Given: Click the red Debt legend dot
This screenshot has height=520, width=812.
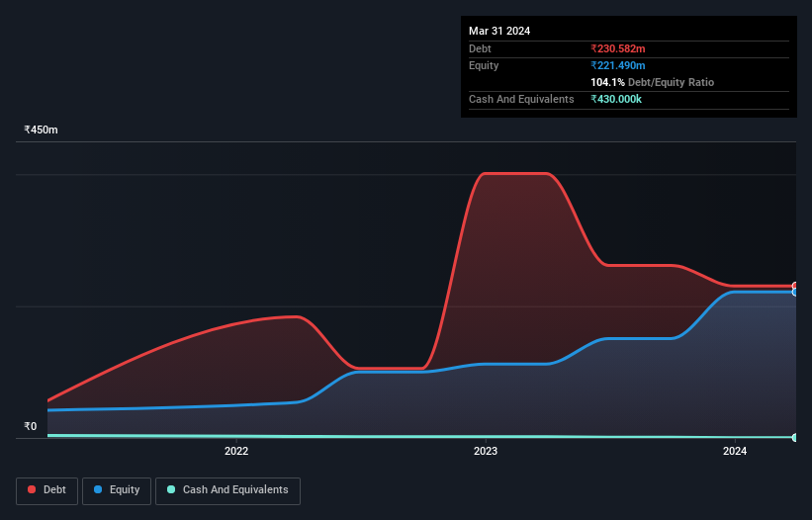Looking at the screenshot, I should (x=32, y=489).
